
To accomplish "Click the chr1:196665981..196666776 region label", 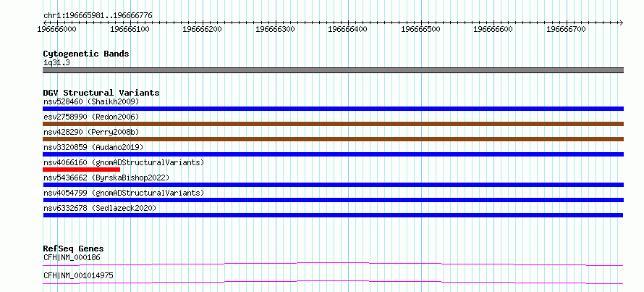I will (98, 16).
